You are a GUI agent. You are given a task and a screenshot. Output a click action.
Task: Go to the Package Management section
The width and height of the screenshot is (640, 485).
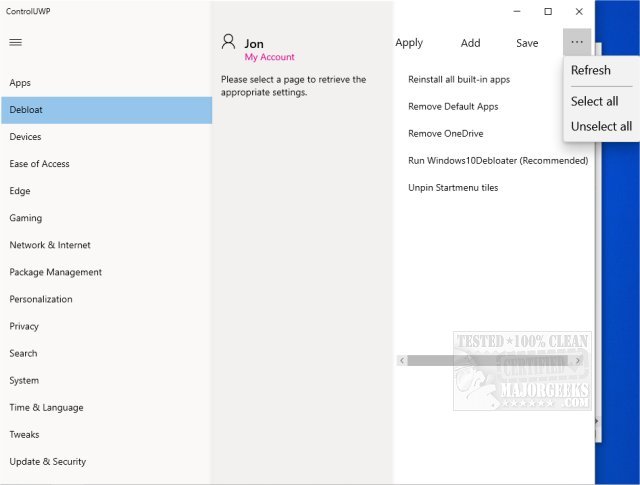(56, 272)
